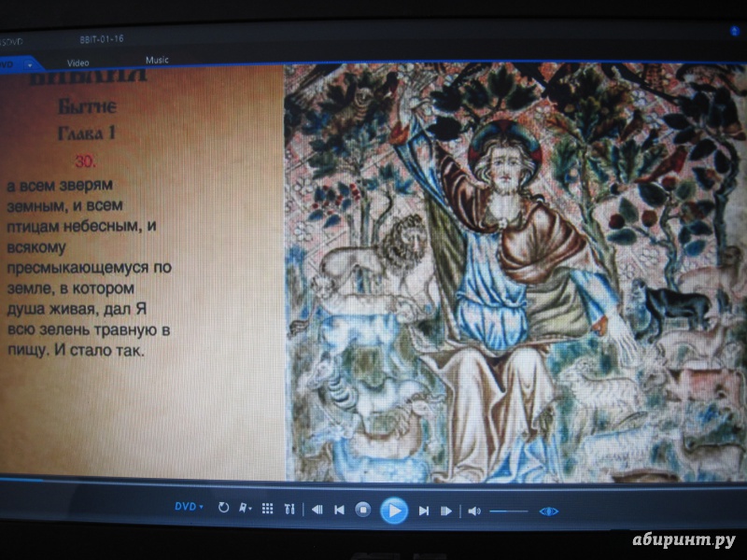The image size is (747, 560).
Task: Skip to the next chapter
Action: (x=423, y=511)
